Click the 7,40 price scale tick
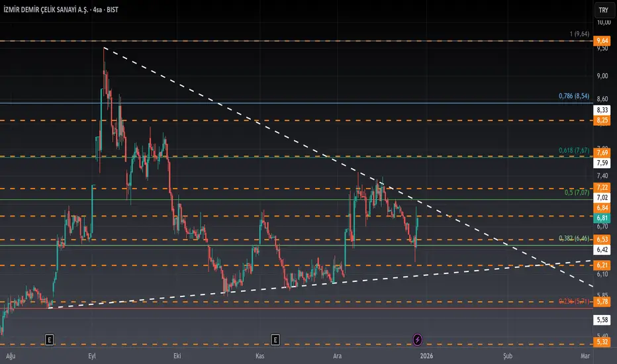 pos(602,176)
